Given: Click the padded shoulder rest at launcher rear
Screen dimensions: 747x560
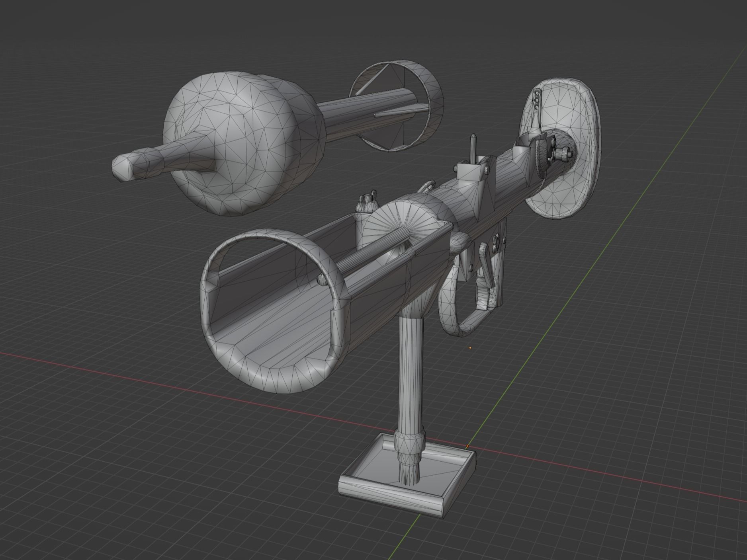Looking at the screenshot, I should (x=560, y=149).
